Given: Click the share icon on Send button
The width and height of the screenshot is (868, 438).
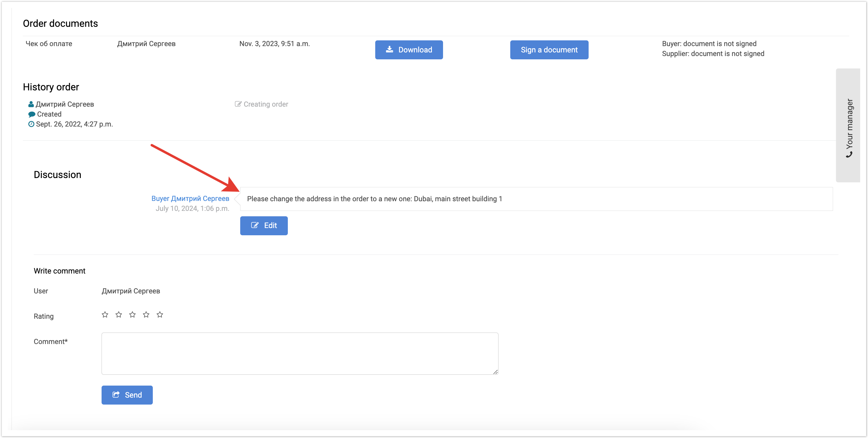Looking at the screenshot, I should coord(116,395).
